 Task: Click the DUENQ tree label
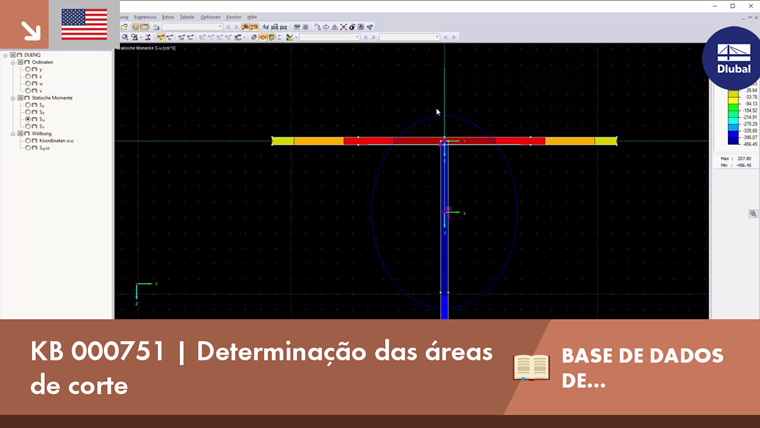pos(32,55)
